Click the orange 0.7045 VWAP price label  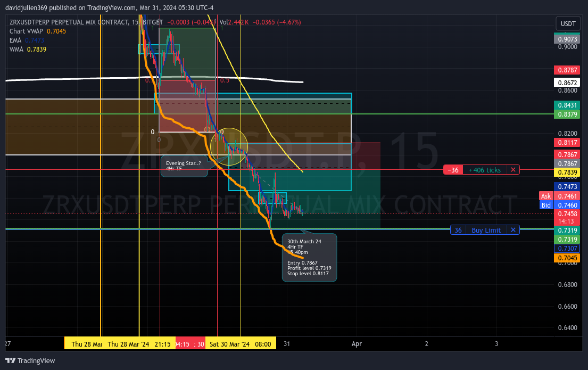pos(567,258)
